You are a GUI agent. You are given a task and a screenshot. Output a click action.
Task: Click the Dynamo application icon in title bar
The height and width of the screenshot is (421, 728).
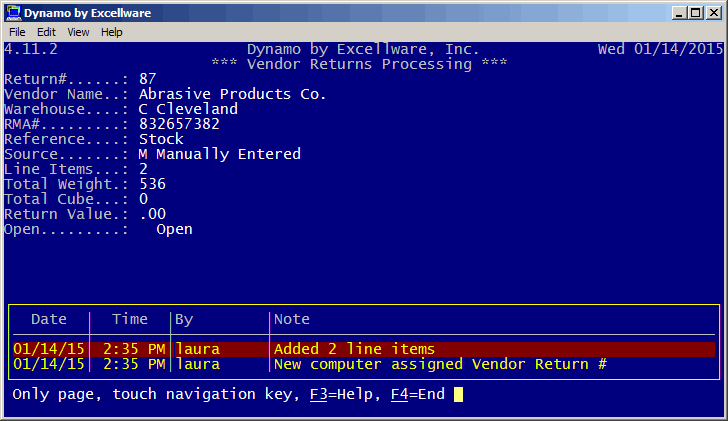[x=13, y=13]
